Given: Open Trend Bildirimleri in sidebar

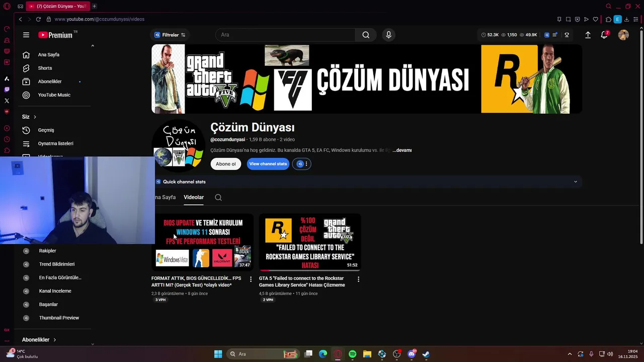Looking at the screenshot, I should tap(56, 264).
